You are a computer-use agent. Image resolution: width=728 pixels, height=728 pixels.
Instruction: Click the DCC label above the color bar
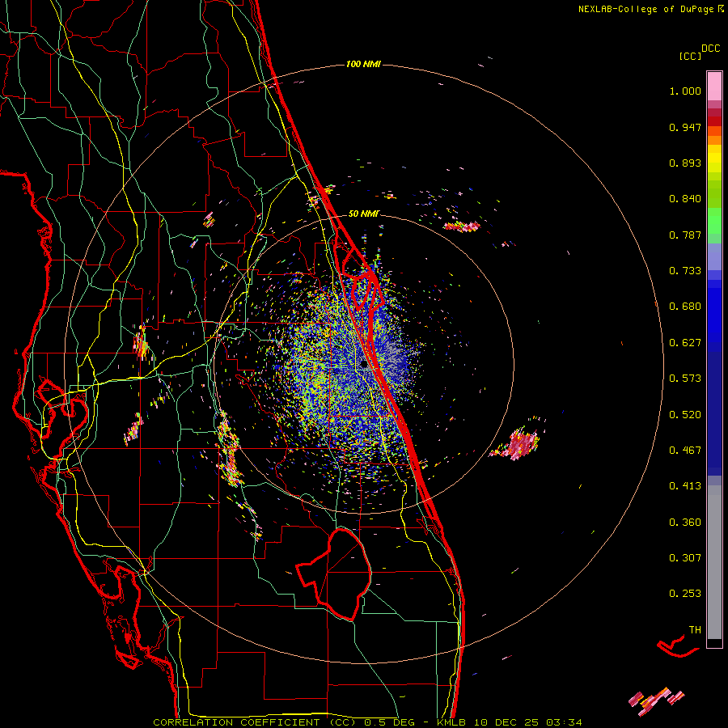tap(710, 49)
